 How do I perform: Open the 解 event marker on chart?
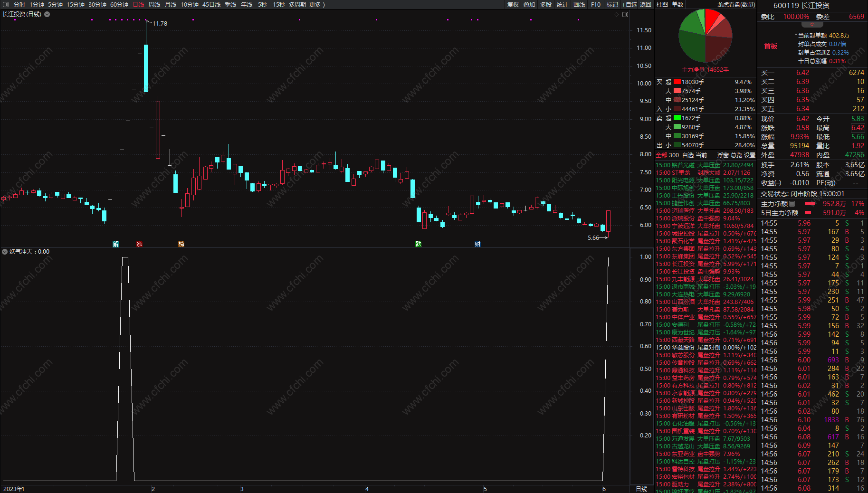point(115,244)
